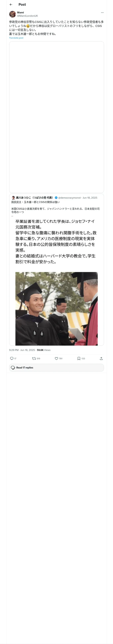The height and width of the screenshot is (644, 113).
Task: Click the Mami display name
Action: (x=21, y=13)
